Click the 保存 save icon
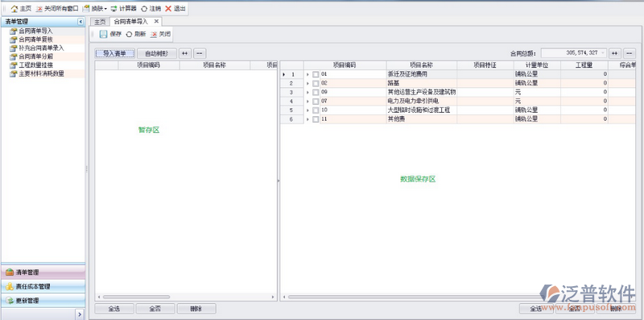Viewport: 644px width, 320px height. [104, 34]
